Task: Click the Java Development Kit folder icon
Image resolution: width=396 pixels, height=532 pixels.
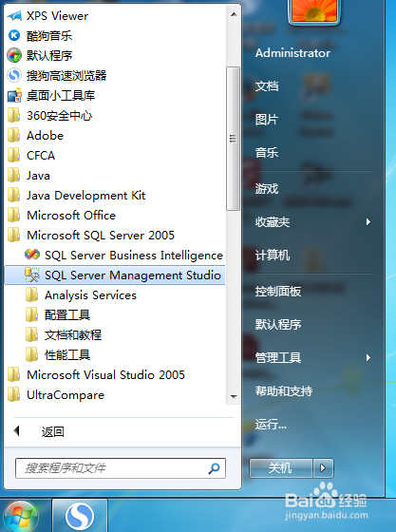Action: (14, 195)
